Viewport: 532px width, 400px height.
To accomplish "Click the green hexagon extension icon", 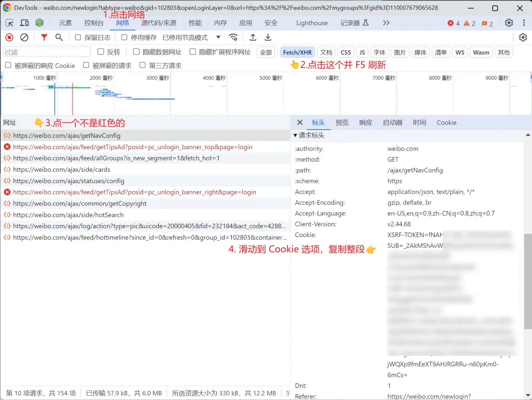I will (x=39, y=23).
